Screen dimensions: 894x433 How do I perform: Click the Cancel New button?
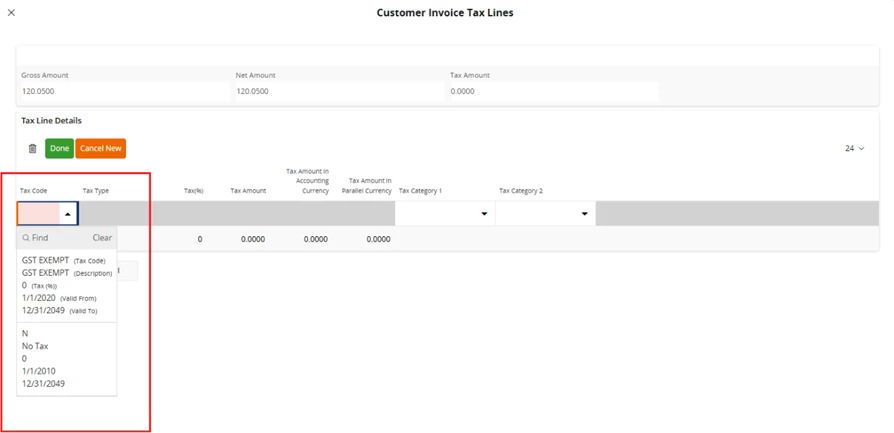[100, 148]
